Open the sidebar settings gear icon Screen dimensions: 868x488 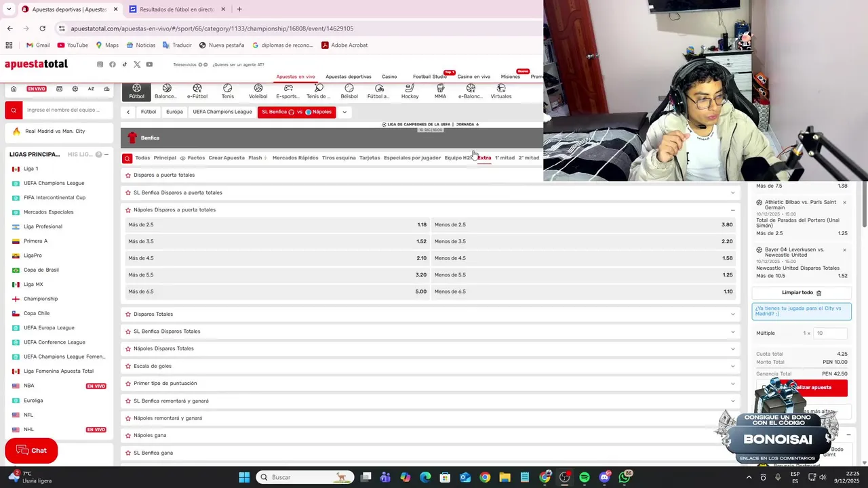click(x=75, y=89)
